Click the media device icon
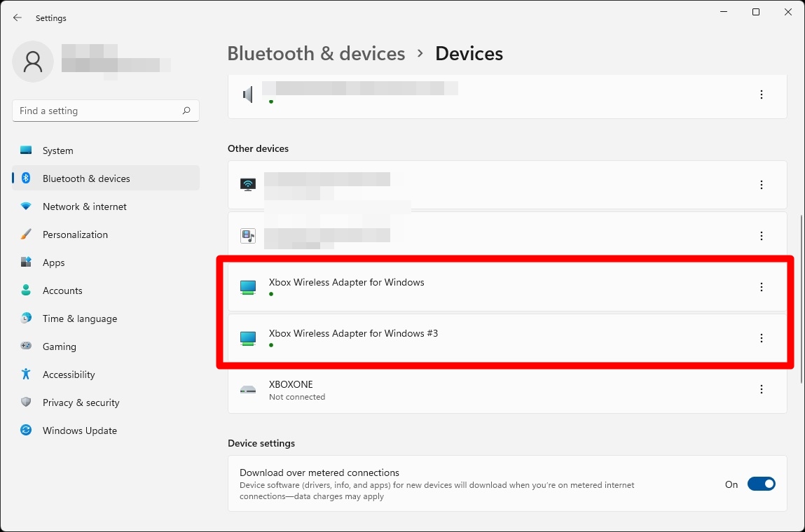Viewport: 805px width, 532px height. pyautogui.click(x=248, y=236)
